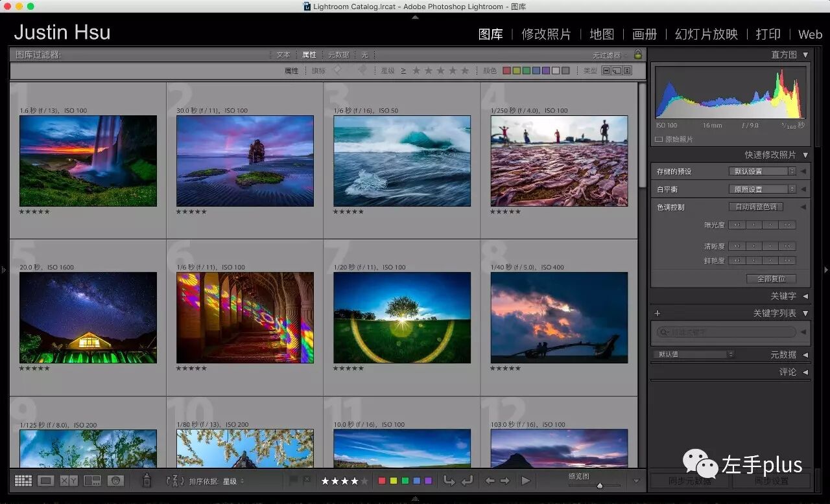Filter by virtual copies type icon
The image size is (830, 504).
click(x=617, y=71)
